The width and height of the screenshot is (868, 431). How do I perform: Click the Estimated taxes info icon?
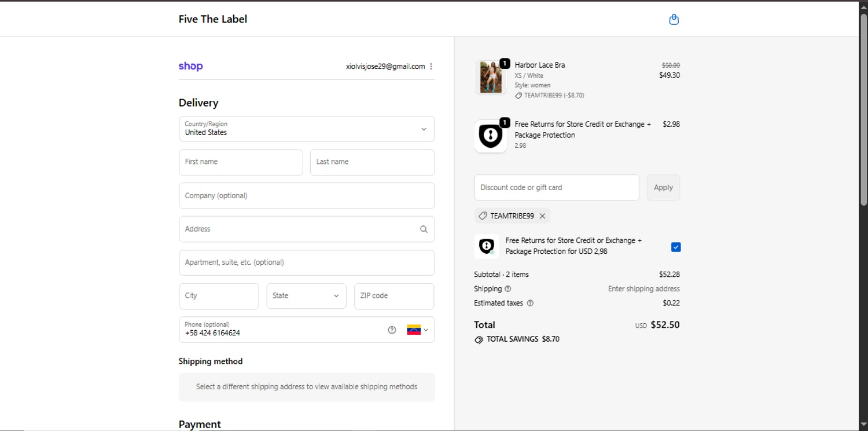click(x=530, y=303)
